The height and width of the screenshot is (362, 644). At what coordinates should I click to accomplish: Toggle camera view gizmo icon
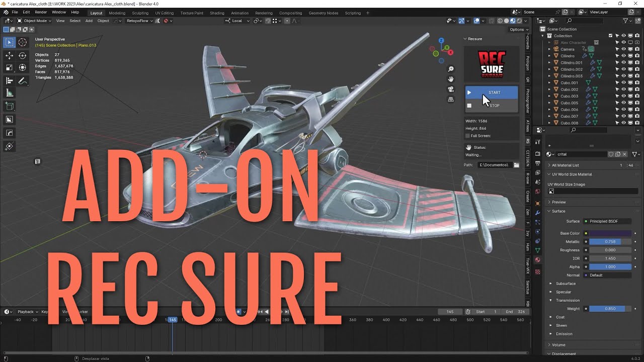tap(451, 89)
